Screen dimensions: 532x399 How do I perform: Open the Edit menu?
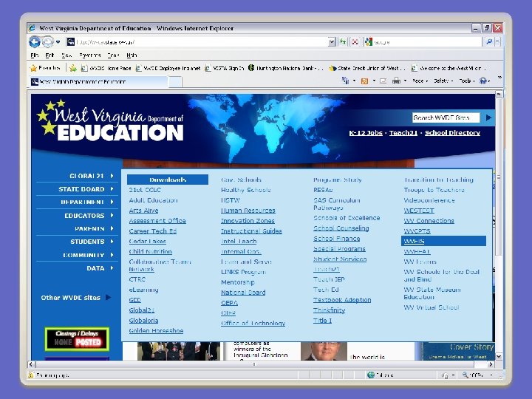[x=50, y=55]
